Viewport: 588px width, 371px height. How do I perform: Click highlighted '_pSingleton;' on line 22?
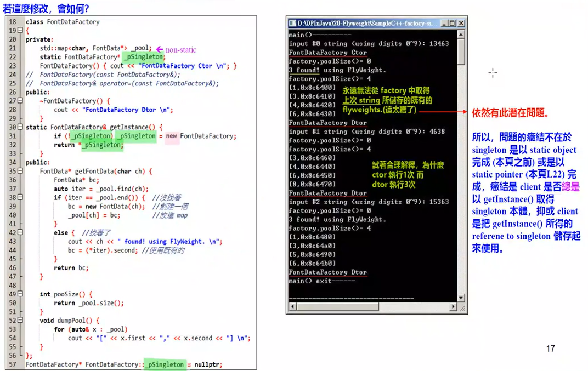pyautogui.click(x=144, y=57)
